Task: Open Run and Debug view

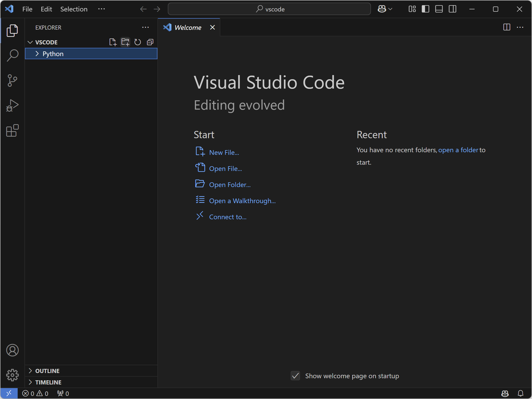Action: (12, 105)
